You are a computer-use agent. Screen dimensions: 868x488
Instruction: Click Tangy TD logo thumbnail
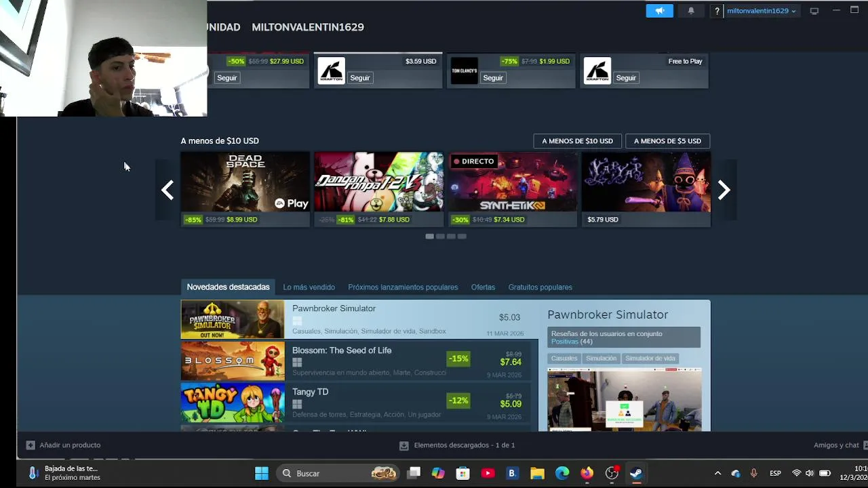(x=233, y=403)
